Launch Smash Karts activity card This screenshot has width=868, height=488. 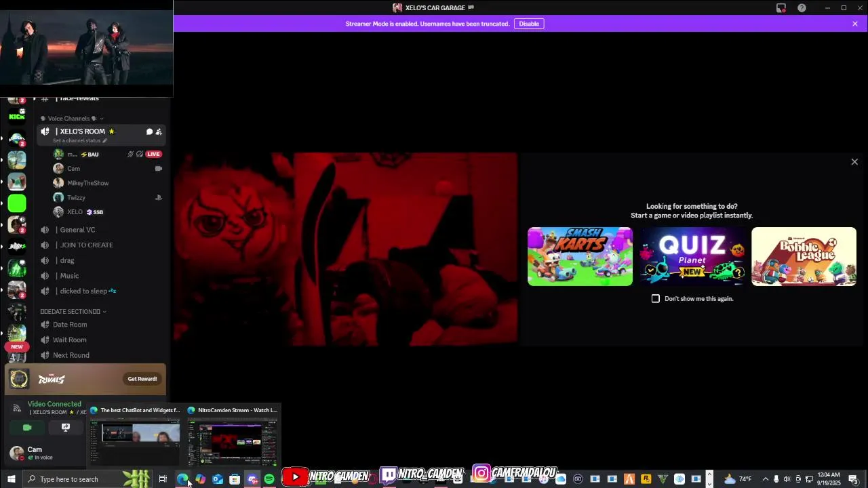580,256
